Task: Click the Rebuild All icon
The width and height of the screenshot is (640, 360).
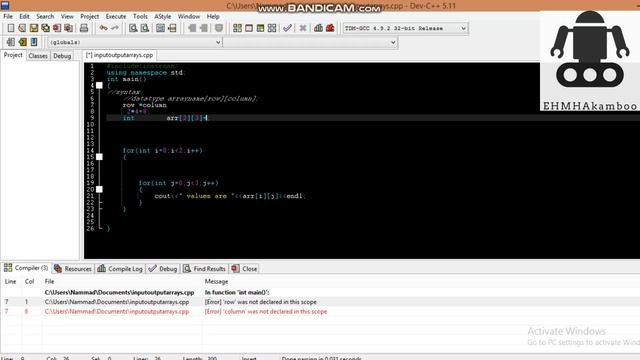Action: pos(272,28)
